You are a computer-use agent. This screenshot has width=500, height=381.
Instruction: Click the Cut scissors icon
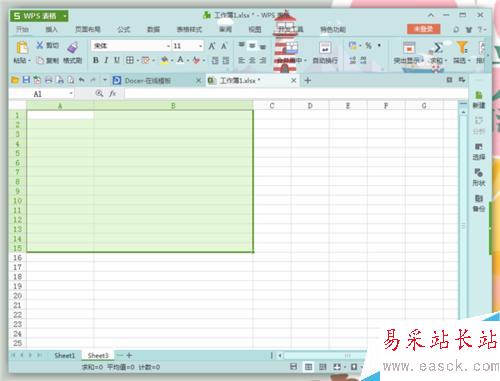40,45
